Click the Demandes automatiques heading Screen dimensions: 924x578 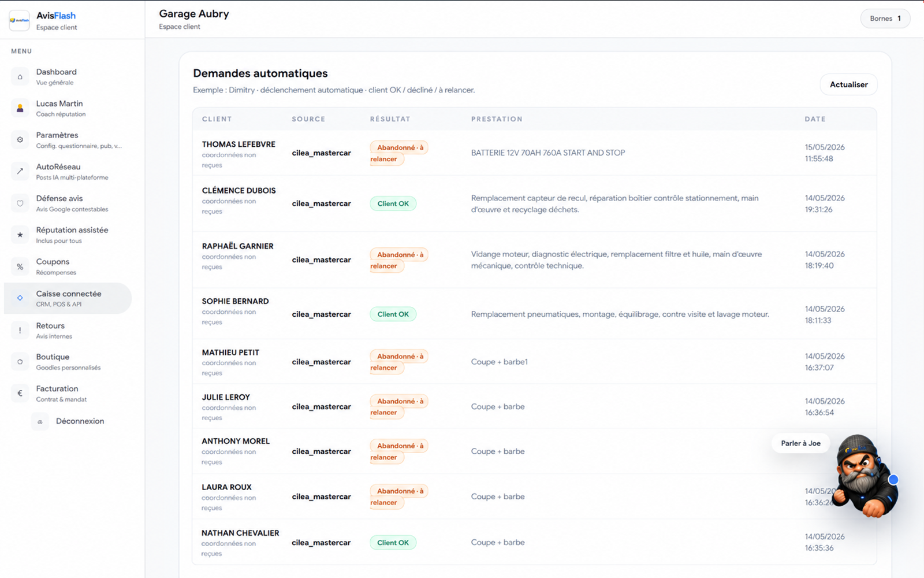[x=260, y=73]
